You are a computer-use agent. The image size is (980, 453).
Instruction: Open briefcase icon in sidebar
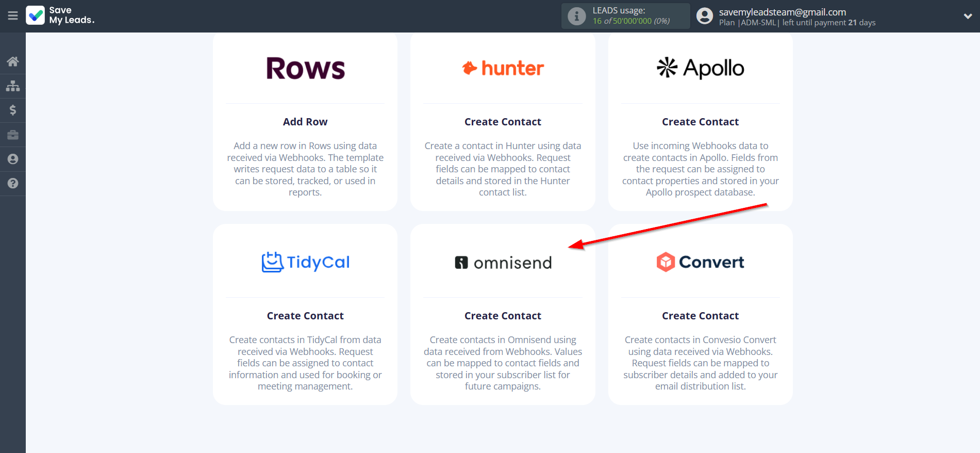coord(13,135)
